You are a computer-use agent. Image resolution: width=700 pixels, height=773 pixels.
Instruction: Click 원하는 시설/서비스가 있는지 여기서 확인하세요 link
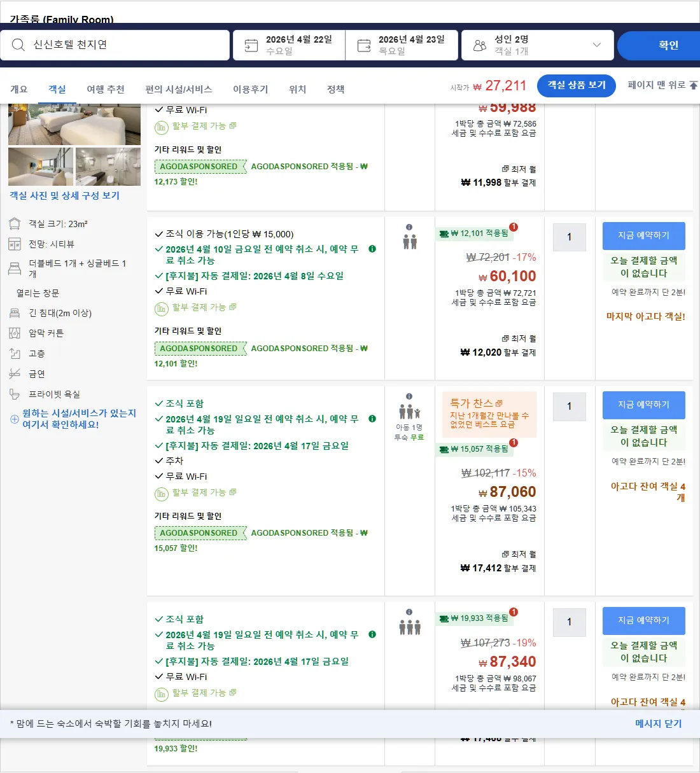tap(79, 419)
